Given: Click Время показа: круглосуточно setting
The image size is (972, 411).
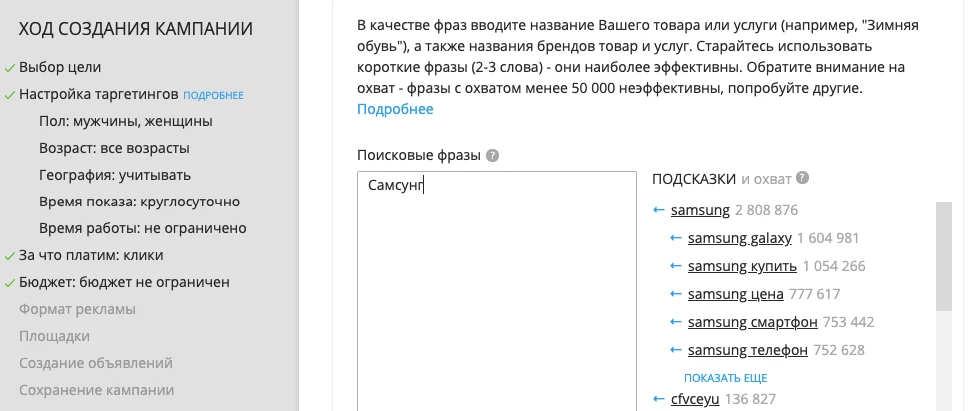Looking at the screenshot, I should [139, 201].
